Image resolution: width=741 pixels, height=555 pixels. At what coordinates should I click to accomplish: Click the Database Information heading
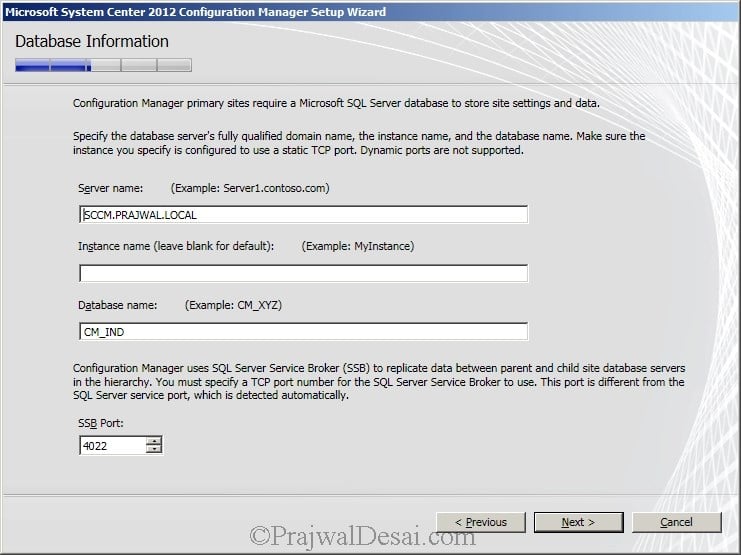(x=92, y=42)
